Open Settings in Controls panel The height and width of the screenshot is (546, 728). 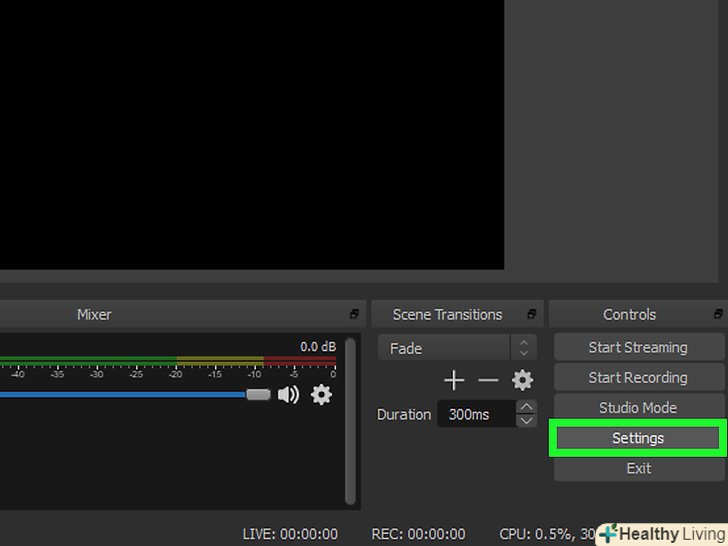coord(638,438)
